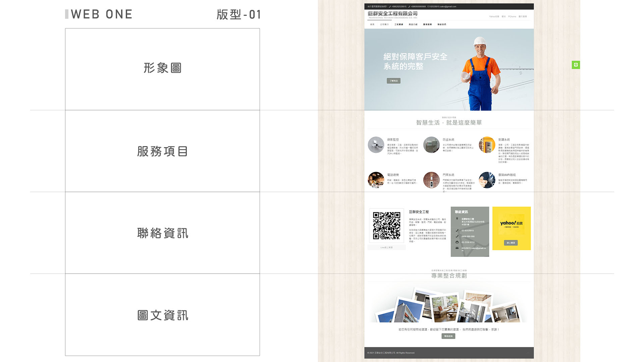Click the map pin icon in 聯絡資訊
The height and width of the screenshot is (362, 644).
457,219
